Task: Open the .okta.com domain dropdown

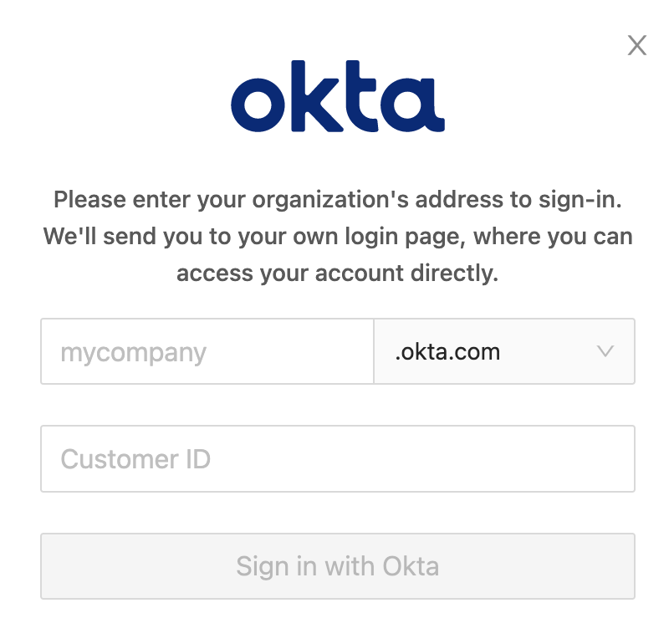Action: 503,351
